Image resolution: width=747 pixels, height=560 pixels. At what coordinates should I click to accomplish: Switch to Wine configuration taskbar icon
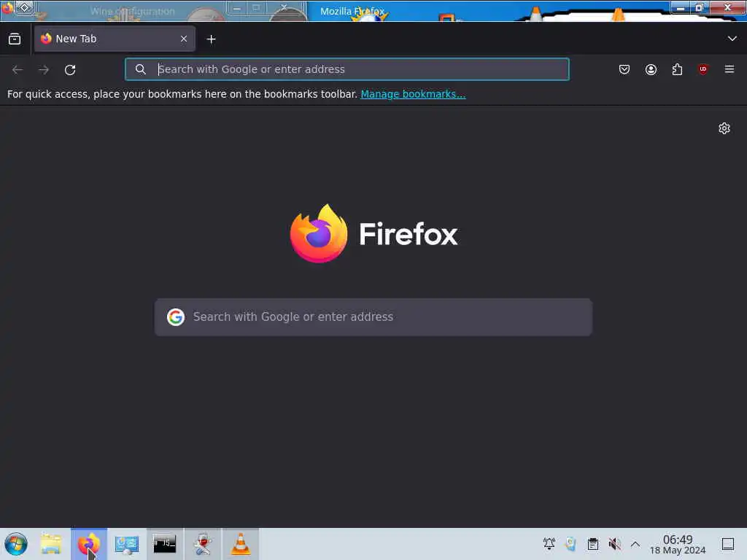203,544
